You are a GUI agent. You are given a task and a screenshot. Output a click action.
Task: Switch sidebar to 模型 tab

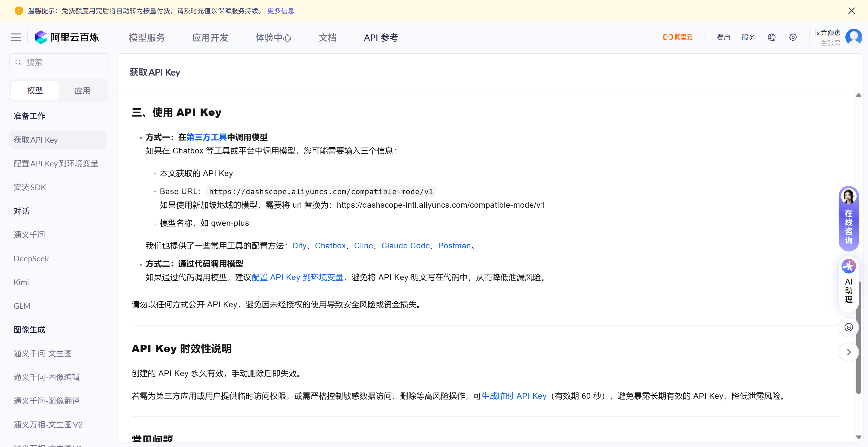(x=35, y=91)
